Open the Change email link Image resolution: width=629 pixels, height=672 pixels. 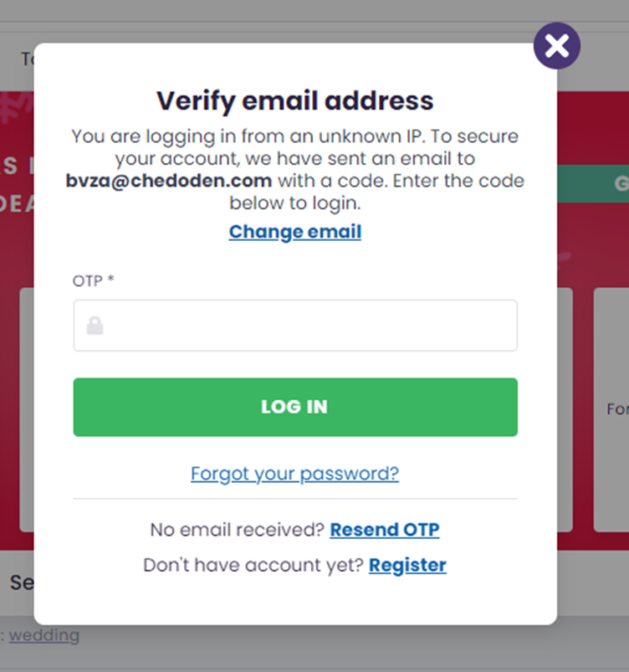294,231
